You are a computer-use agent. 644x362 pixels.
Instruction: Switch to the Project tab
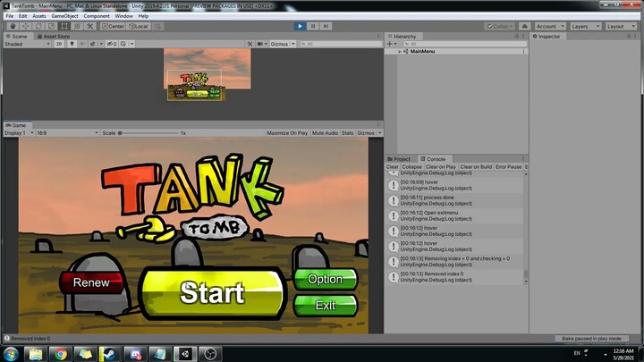[x=401, y=159]
